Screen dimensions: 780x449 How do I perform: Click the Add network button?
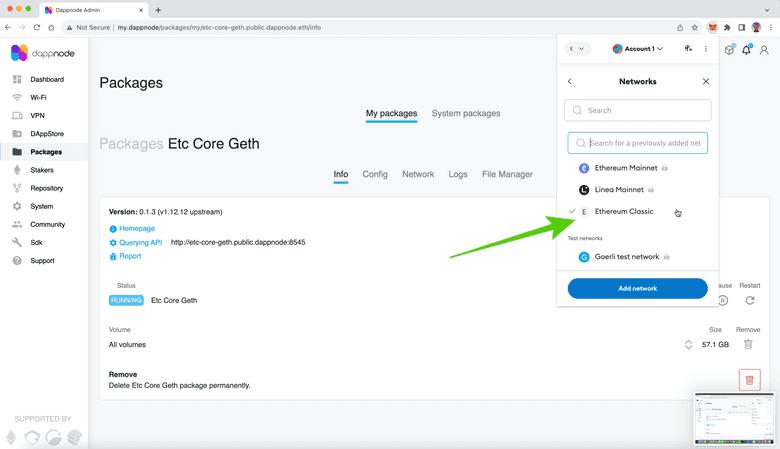click(637, 288)
